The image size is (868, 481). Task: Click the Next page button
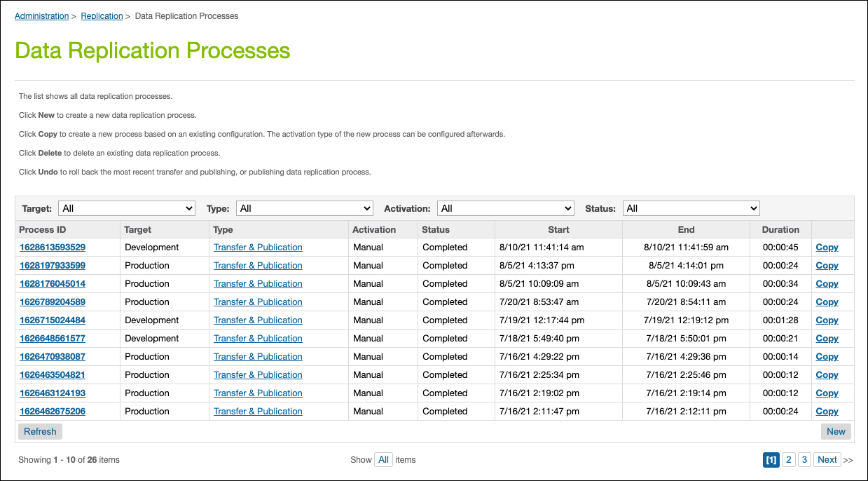tap(827, 460)
